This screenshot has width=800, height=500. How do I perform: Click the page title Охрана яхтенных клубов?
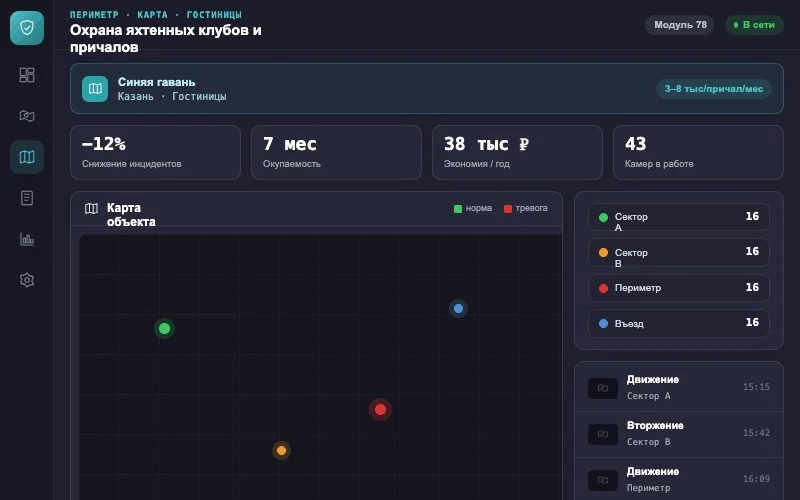tap(166, 38)
